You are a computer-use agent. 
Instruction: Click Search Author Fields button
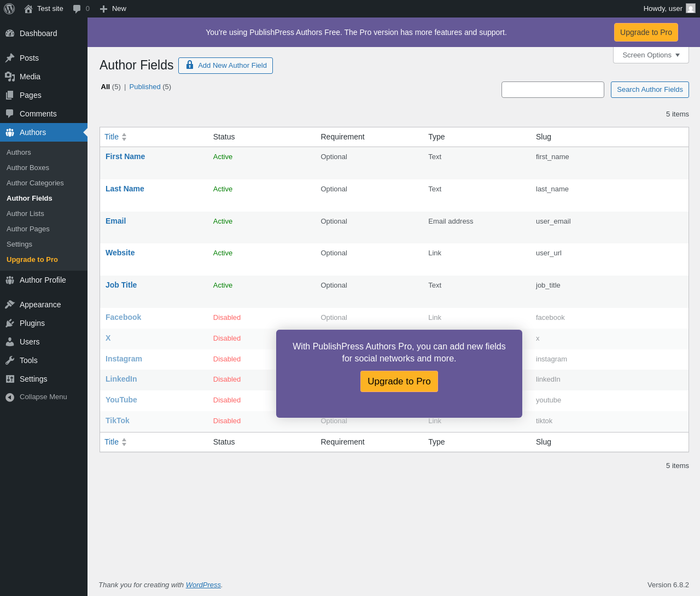tap(650, 90)
